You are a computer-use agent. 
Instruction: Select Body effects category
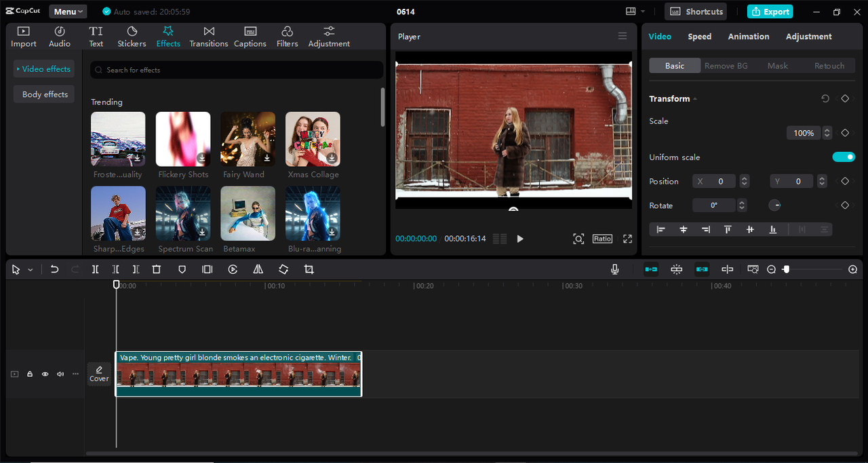[44, 94]
